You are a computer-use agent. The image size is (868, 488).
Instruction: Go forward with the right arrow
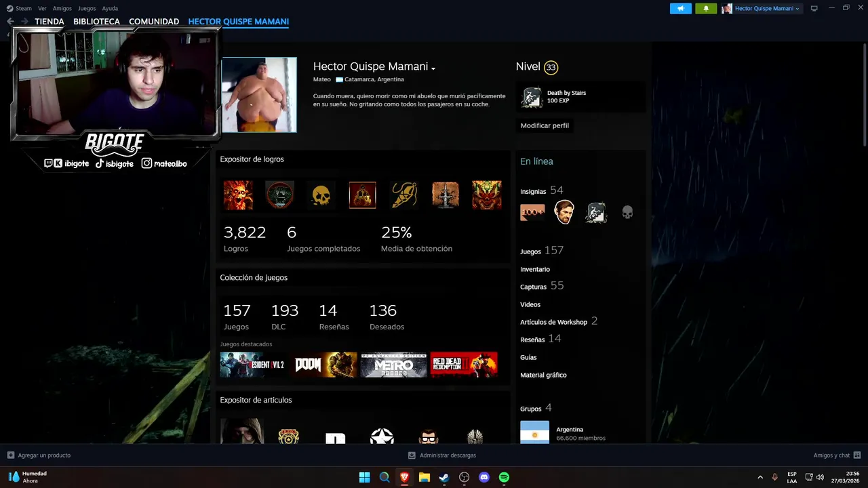tap(24, 22)
